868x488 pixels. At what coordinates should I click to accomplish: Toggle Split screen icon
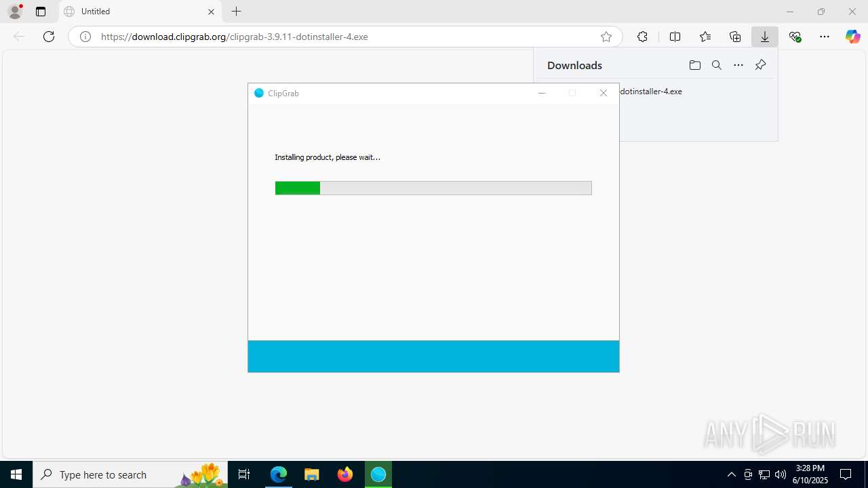click(x=675, y=37)
